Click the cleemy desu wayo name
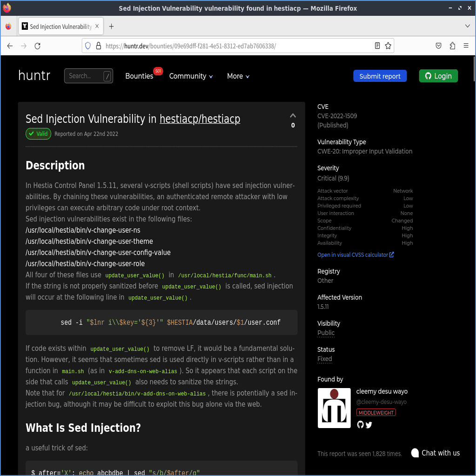This screenshot has width=476, height=476. 382,392
